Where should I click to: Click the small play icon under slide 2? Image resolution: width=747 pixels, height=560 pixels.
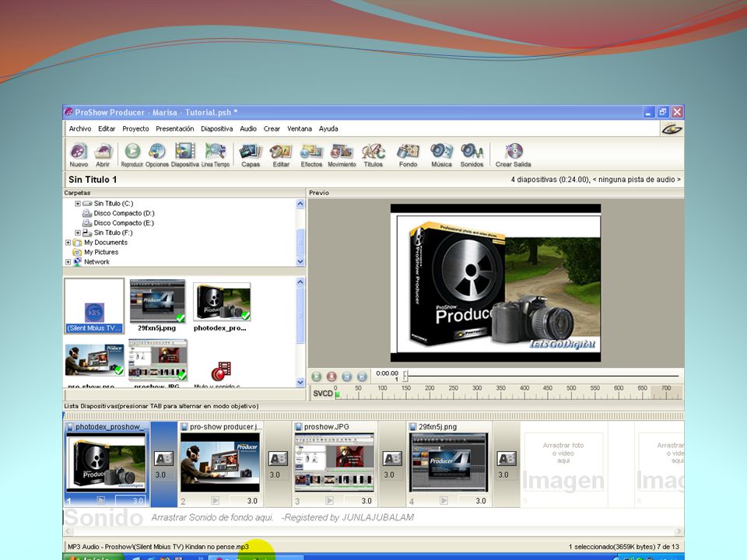click(x=216, y=500)
